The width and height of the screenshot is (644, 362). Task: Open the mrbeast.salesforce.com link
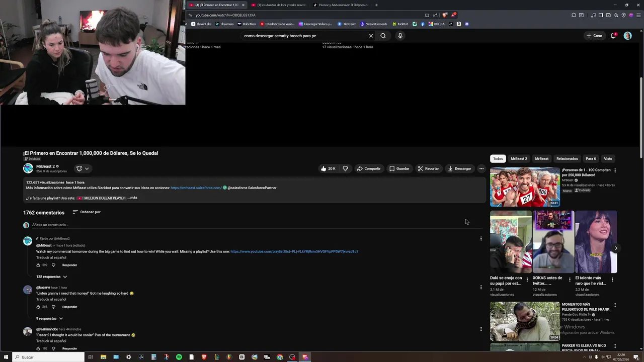196,188
